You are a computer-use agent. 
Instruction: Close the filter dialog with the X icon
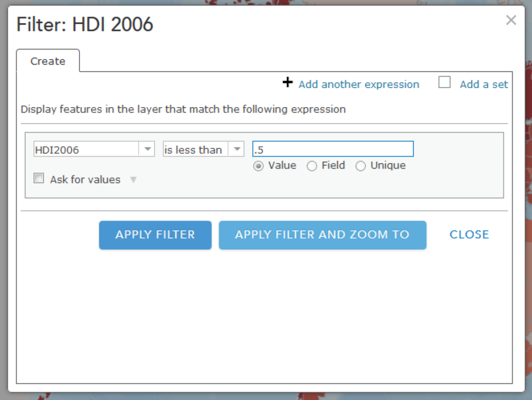[x=511, y=20]
